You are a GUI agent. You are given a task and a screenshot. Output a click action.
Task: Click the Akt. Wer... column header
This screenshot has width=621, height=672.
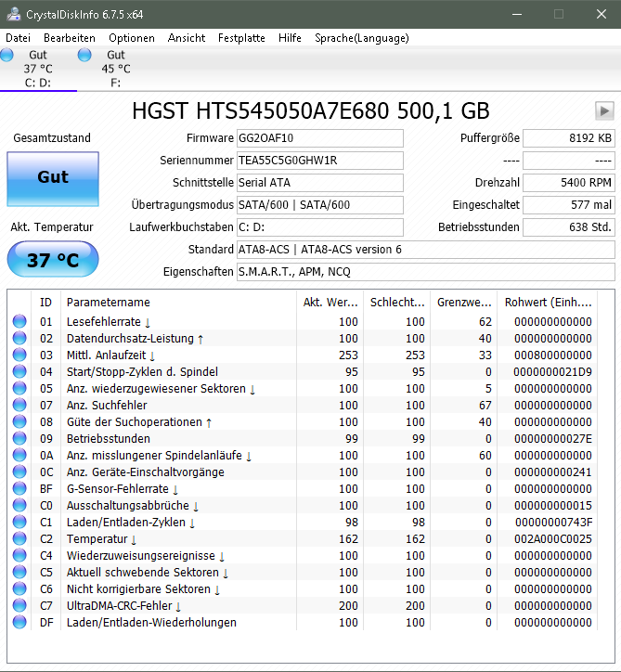pyautogui.click(x=330, y=303)
